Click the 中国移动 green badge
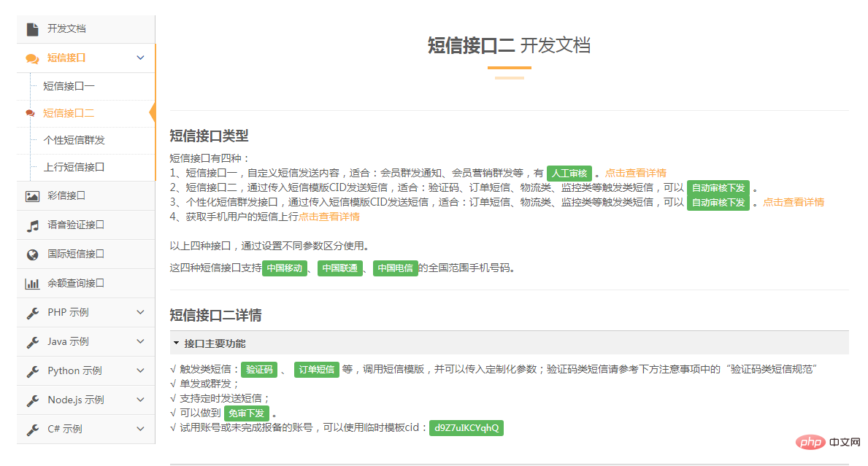The width and height of the screenshot is (868, 466). pos(285,268)
